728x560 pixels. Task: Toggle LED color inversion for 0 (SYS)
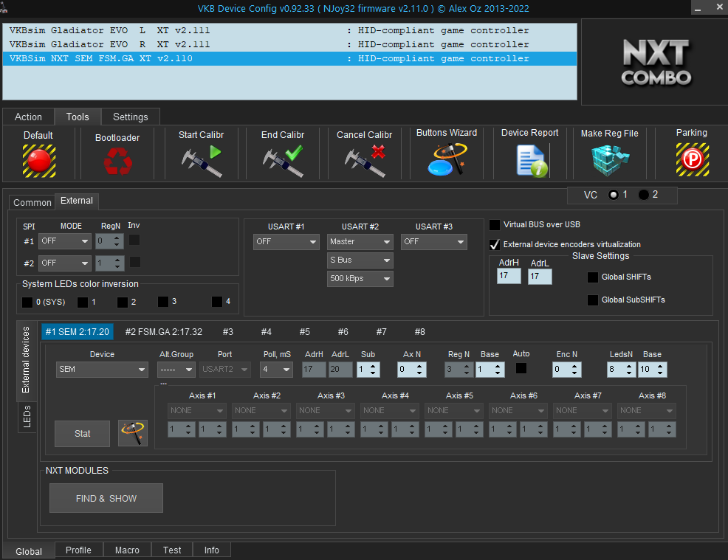pos(27,303)
